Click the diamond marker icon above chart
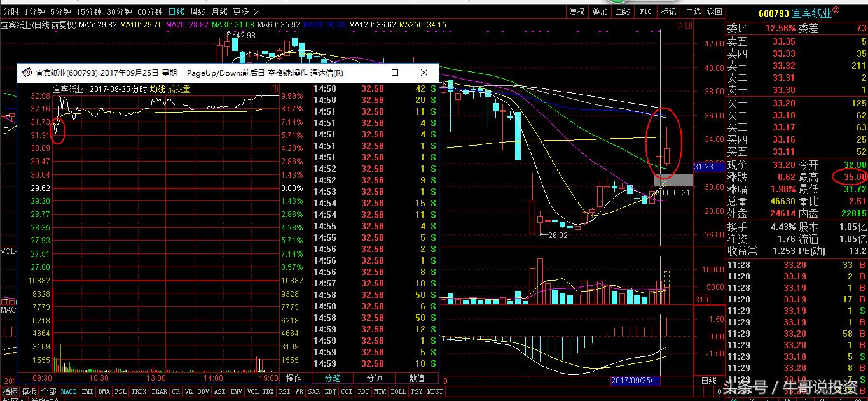The image size is (868, 401). tap(679, 25)
